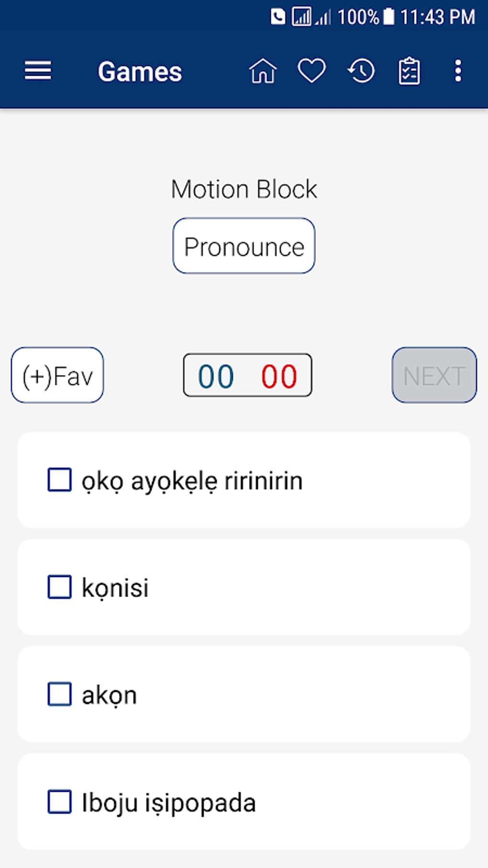488x868 pixels.
Task: Add word using the (+)Fav button
Action: point(57,375)
